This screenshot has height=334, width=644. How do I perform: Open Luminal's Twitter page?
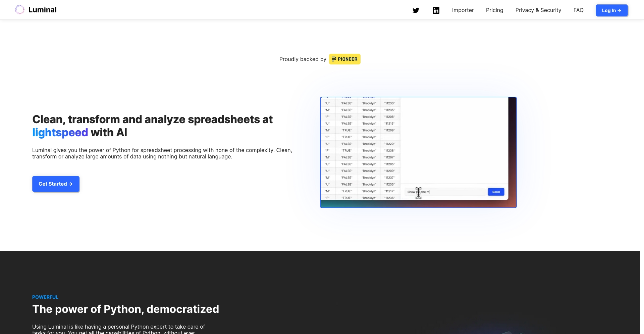pyautogui.click(x=416, y=10)
